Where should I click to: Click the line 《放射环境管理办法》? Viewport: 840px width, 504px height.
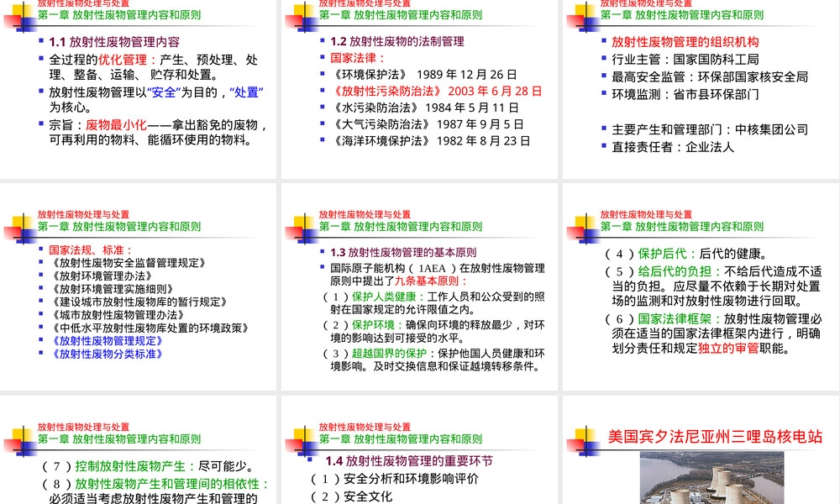[x=101, y=276]
